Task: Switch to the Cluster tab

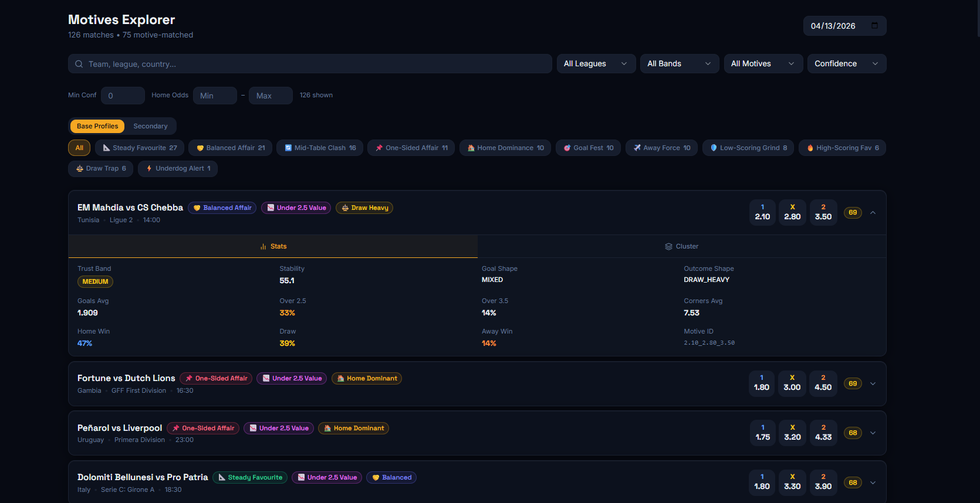Action: pos(681,246)
